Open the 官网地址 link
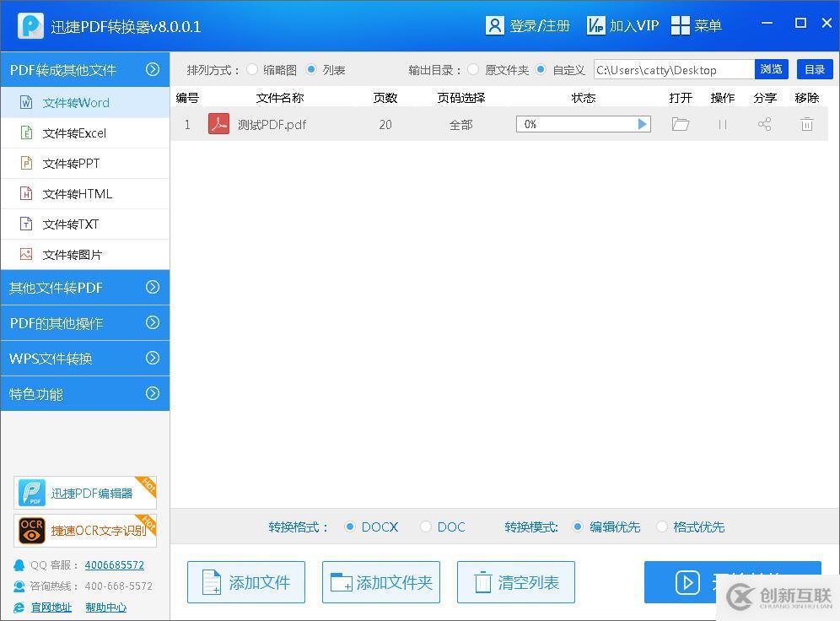 point(51,607)
